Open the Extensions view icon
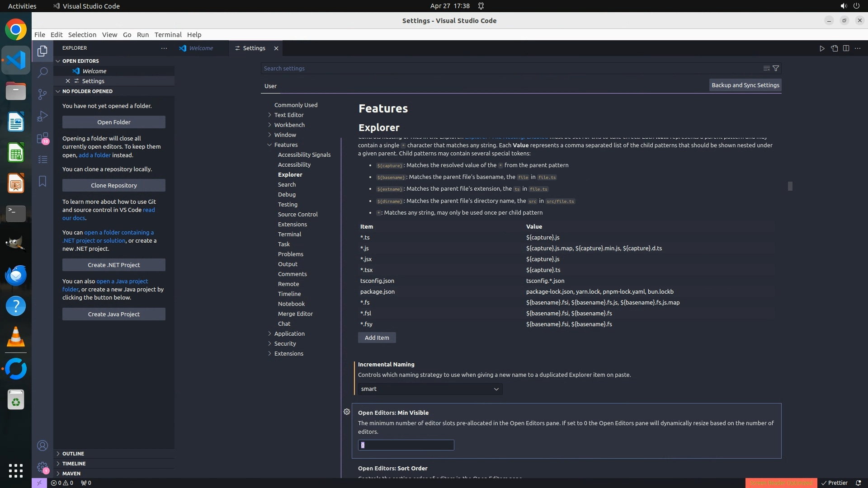 pyautogui.click(x=42, y=138)
